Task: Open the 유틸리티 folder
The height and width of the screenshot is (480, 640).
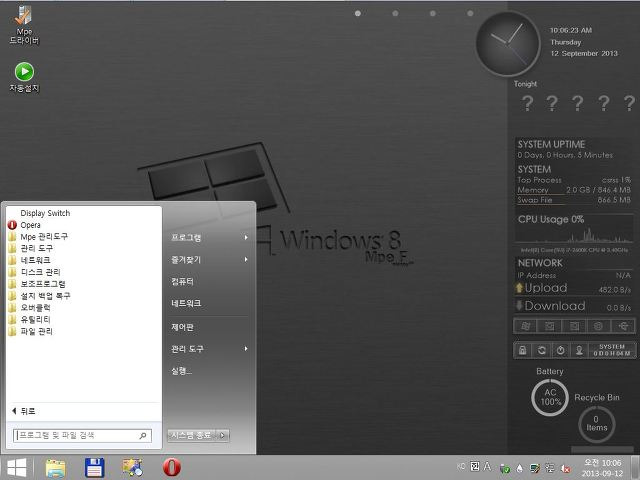Action: pyautogui.click(x=29, y=319)
